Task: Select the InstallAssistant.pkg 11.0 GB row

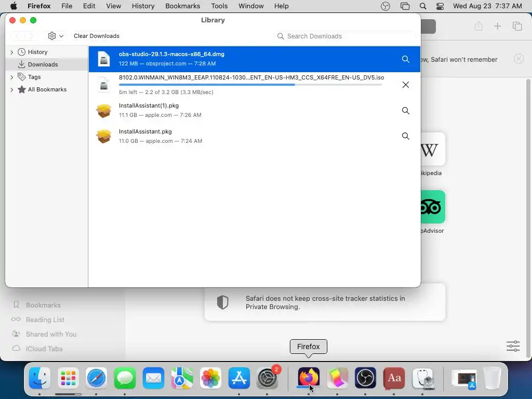Action: 255,136
